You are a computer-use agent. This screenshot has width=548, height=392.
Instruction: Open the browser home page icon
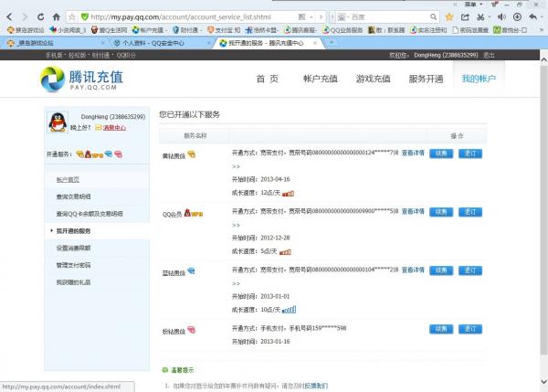[x=56, y=16]
